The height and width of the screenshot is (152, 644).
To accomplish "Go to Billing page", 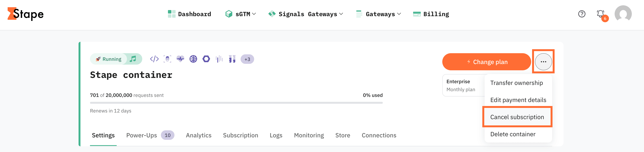I will pyautogui.click(x=431, y=14).
